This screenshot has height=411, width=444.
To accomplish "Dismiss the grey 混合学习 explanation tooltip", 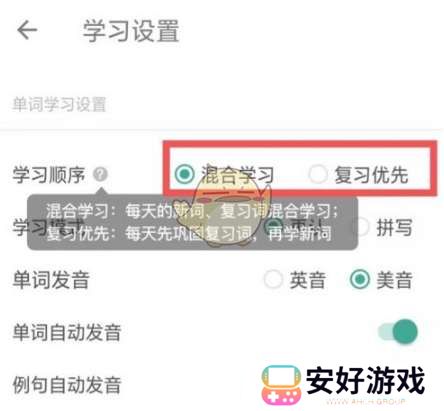I will [192, 222].
